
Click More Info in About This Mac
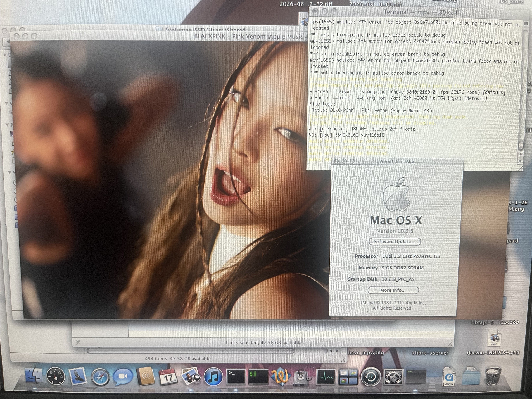point(393,290)
